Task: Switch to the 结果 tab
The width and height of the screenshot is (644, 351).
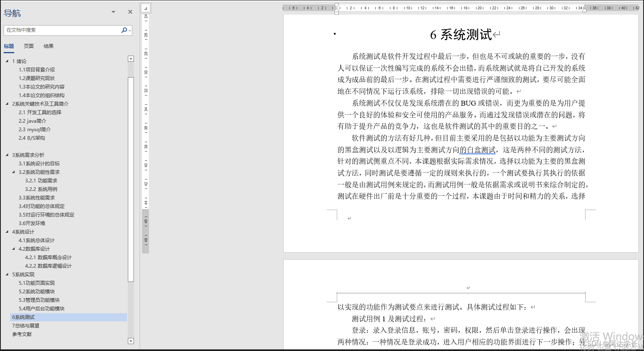Action: click(49, 46)
